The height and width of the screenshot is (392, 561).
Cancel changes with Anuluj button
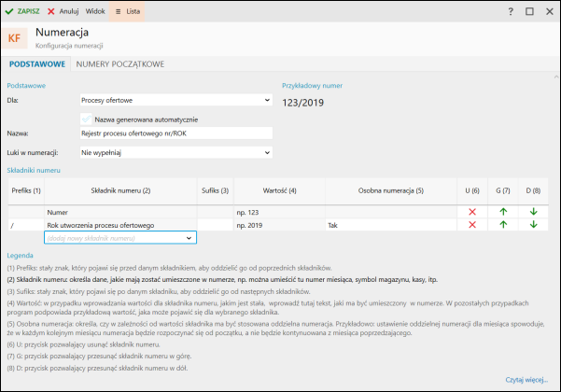[63, 11]
